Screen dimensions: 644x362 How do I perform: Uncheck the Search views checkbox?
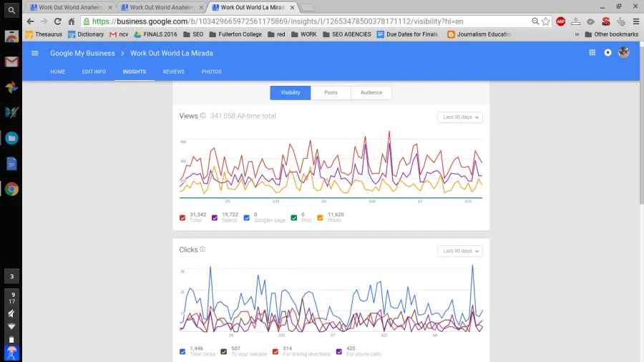[215, 216]
